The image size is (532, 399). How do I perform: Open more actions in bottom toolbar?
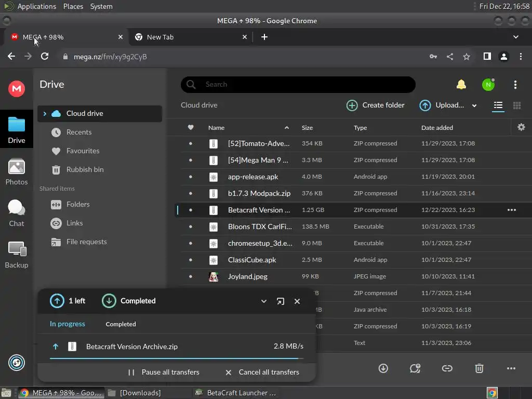[x=511, y=368]
